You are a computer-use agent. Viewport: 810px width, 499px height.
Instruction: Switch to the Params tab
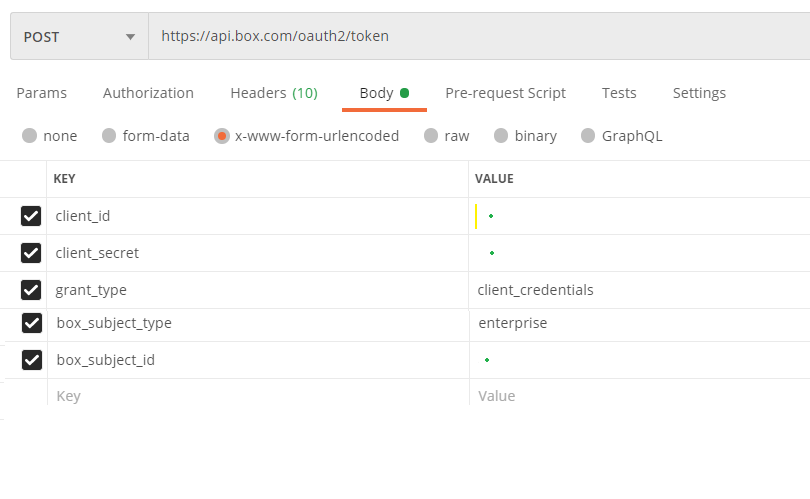point(42,93)
